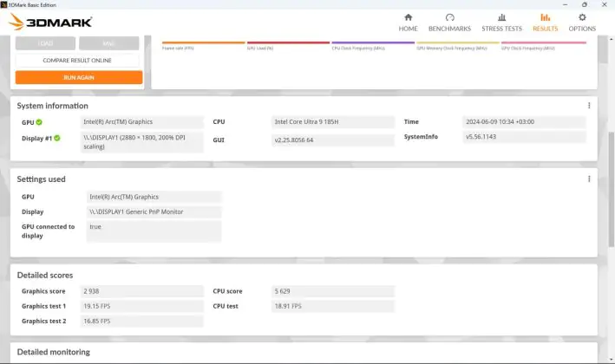Click Graphics test 1 value 19.15 FPS
This screenshot has width=615, height=364.
[142, 306]
